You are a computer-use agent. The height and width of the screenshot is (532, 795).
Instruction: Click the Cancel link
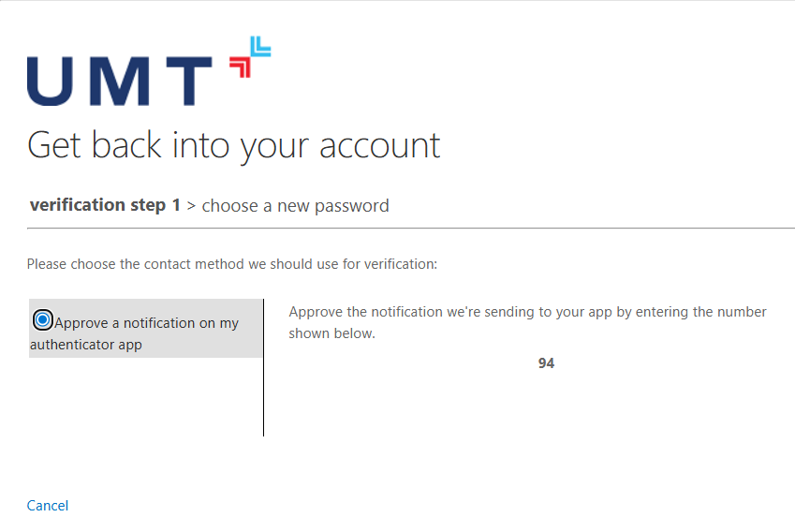click(48, 506)
